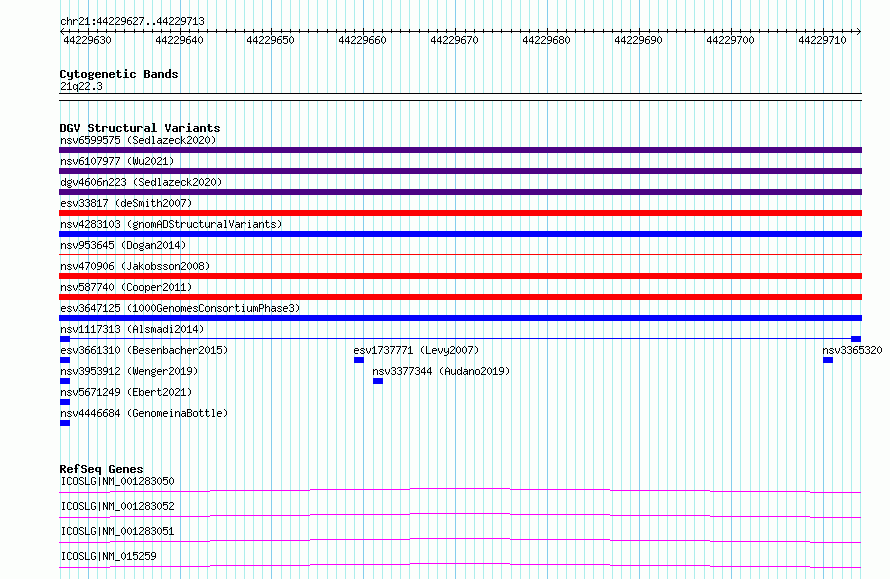Open variant label esv33817 (deSmith2007)

(x=126, y=203)
